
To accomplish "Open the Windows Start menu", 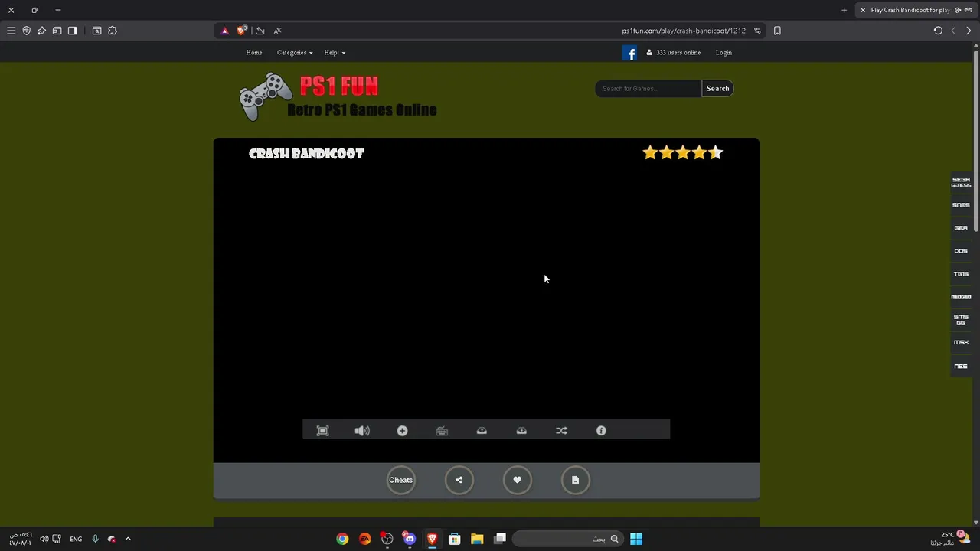I will pos(636,539).
